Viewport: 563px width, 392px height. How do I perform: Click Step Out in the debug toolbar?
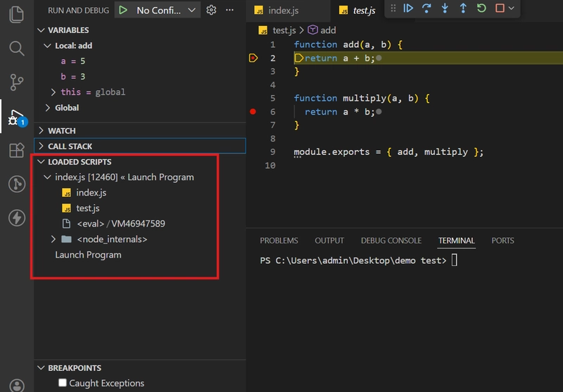[463, 8]
